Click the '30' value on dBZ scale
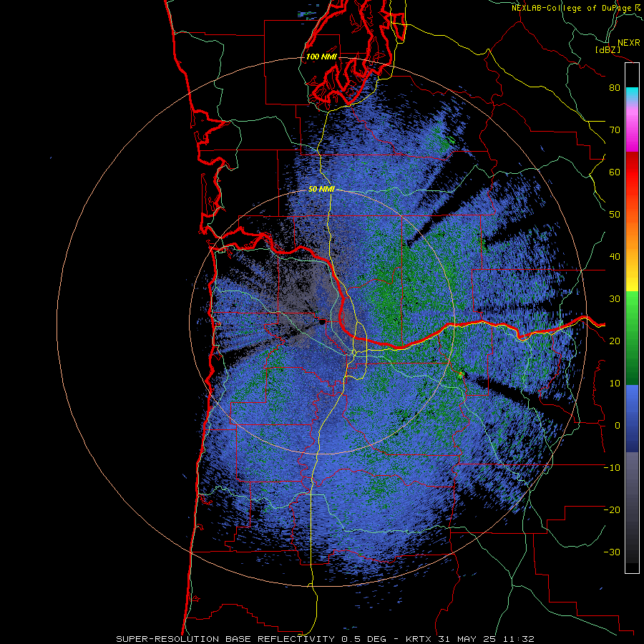 point(615,298)
